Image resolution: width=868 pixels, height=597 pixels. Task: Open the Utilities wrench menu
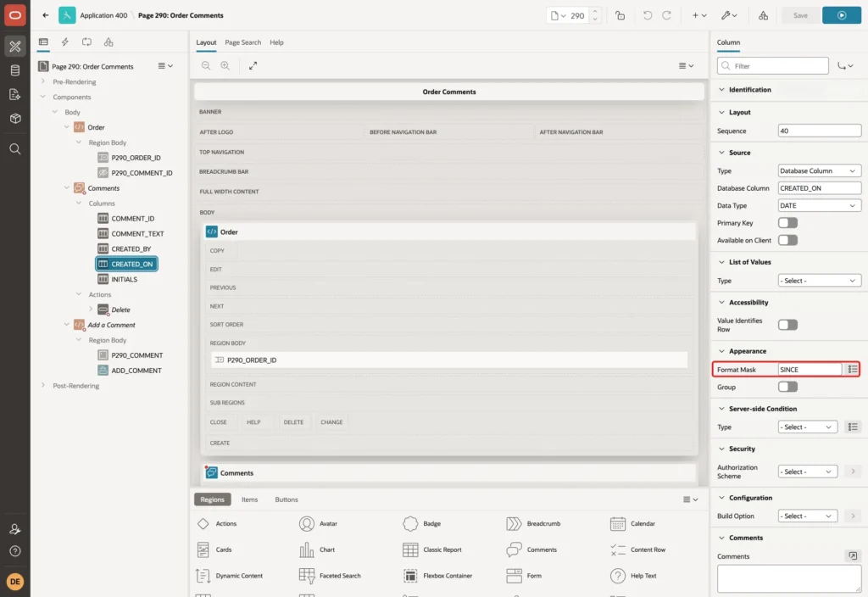[728, 15]
